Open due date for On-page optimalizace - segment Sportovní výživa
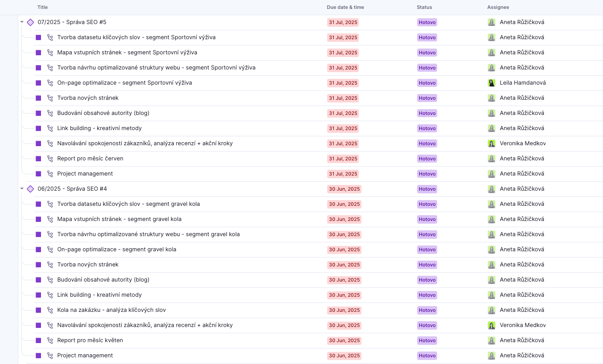 coord(343,83)
